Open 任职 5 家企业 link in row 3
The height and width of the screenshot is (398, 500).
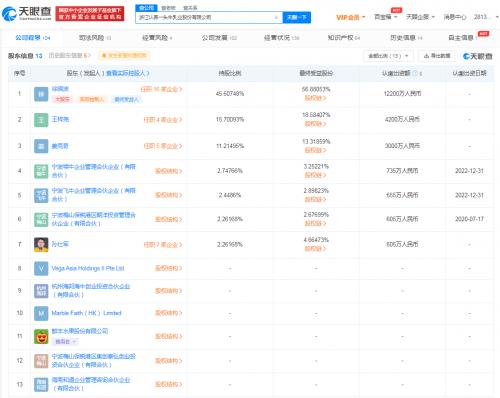point(163,146)
